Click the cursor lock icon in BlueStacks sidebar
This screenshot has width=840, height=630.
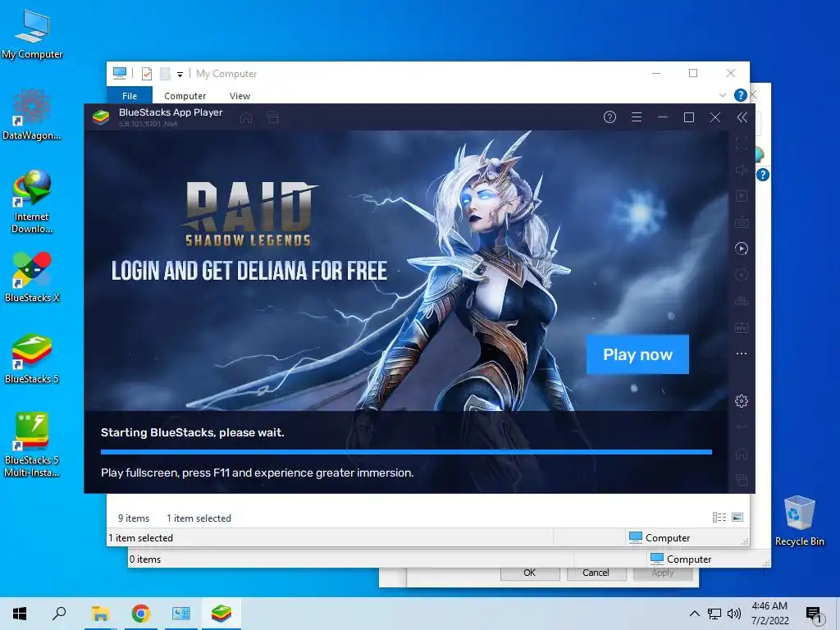tap(742, 196)
